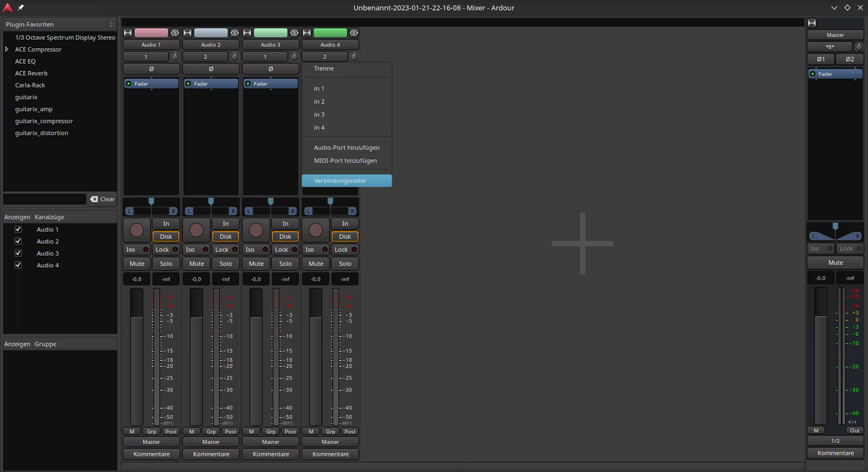The height and width of the screenshot is (472, 868).
Task: Uncheck the Audio 3 strip visibility checkbox
Action: click(x=18, y=253)
